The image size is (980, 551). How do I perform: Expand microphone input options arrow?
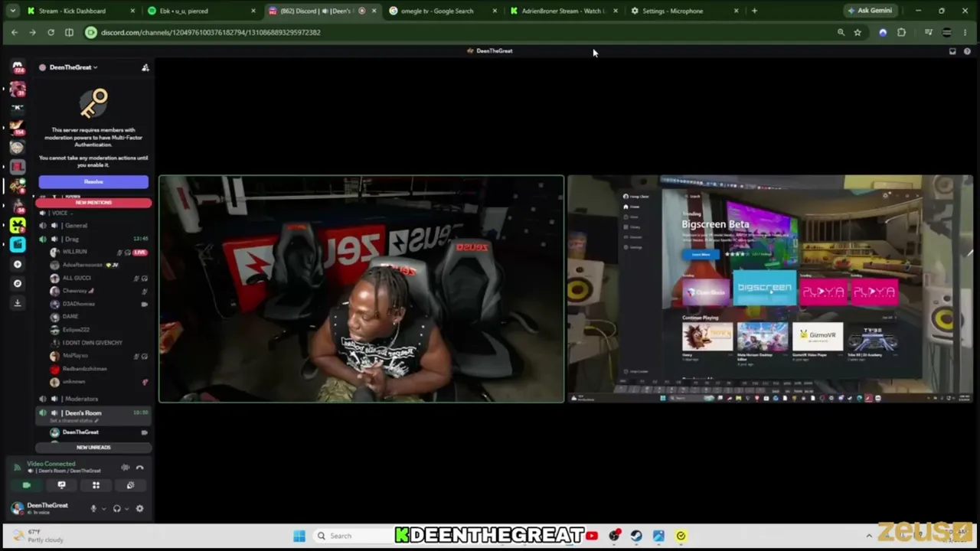[103, 509]
